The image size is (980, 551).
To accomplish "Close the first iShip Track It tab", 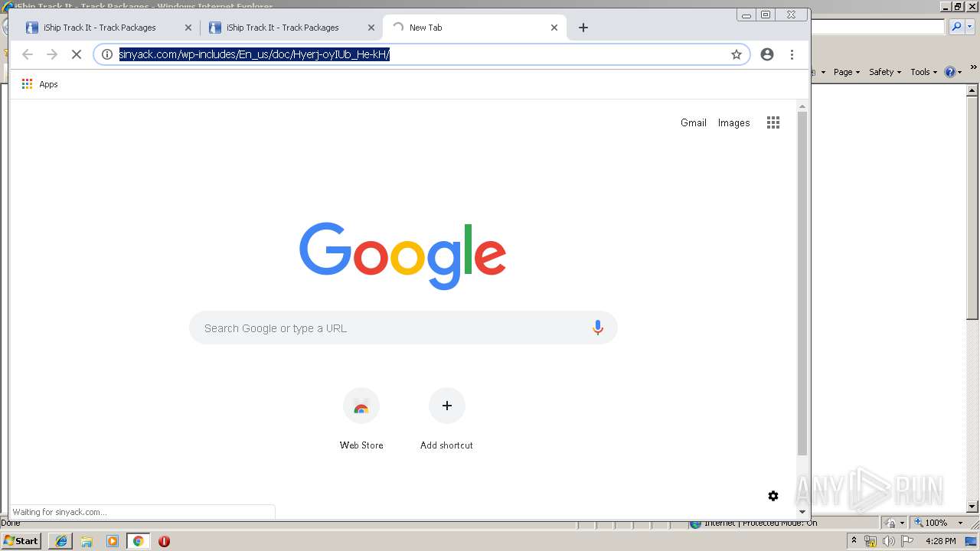I will pos(188,28).
